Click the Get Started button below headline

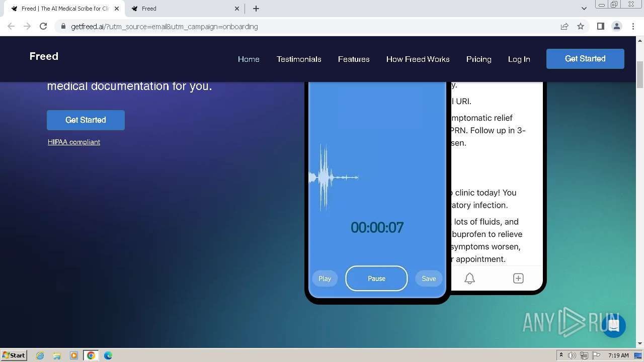point(86,120)
